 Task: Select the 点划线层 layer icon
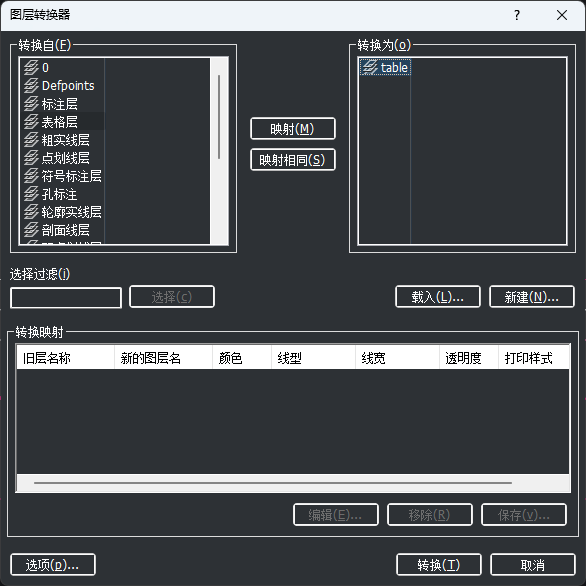click(31, 158)
